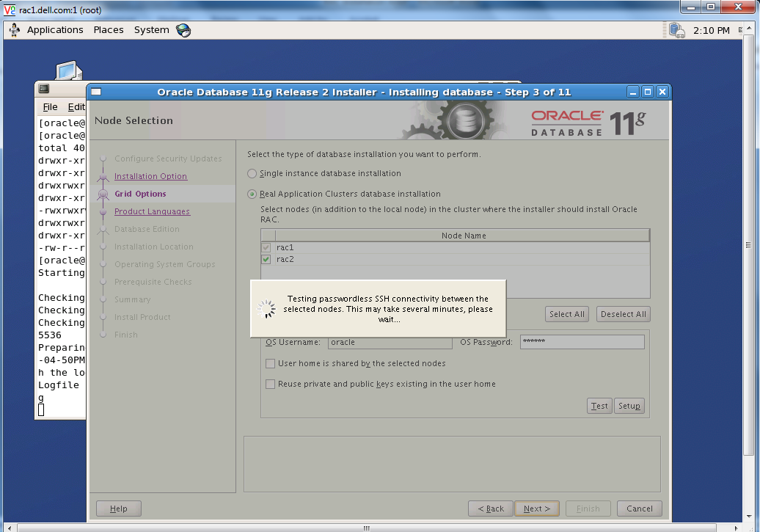This screenshot has width=760, height=532.
Task: Click the Select All button
Action: tap(566, 314)
